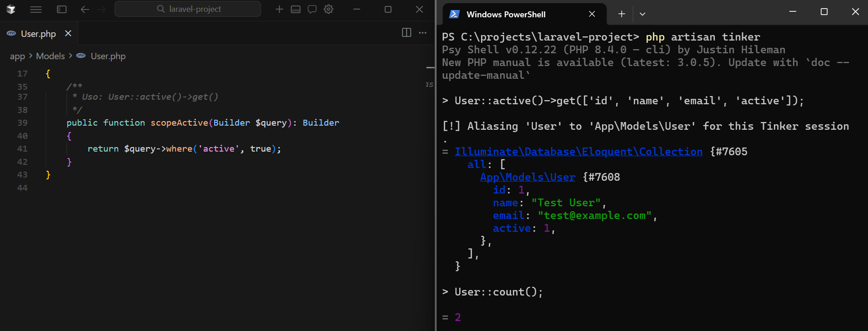The width and height of the screenshot is (868, 331).
Task: Click the editor app logo icon
Action: point(11,9)
